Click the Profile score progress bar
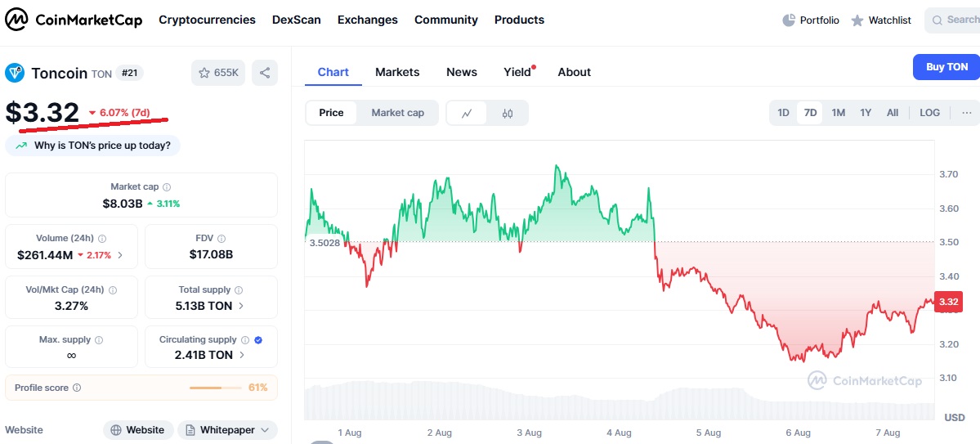The width and height of the screenshot is (980, 444). coord(216,388)
